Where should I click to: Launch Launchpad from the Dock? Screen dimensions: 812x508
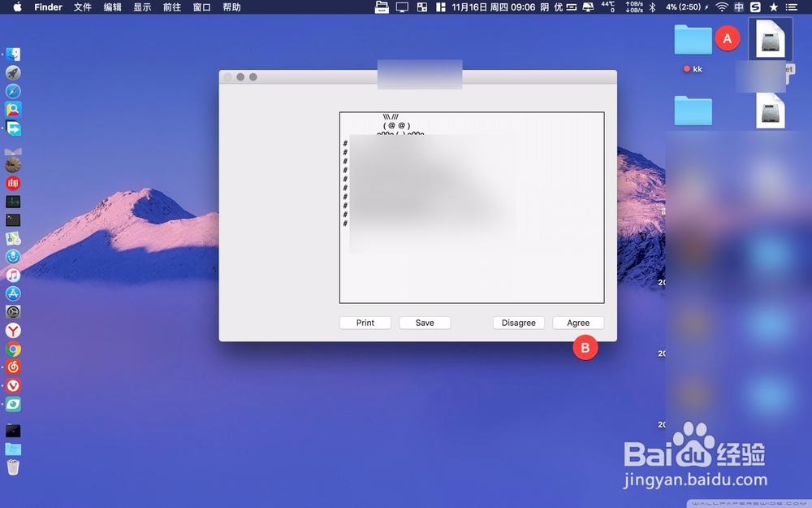13,72
